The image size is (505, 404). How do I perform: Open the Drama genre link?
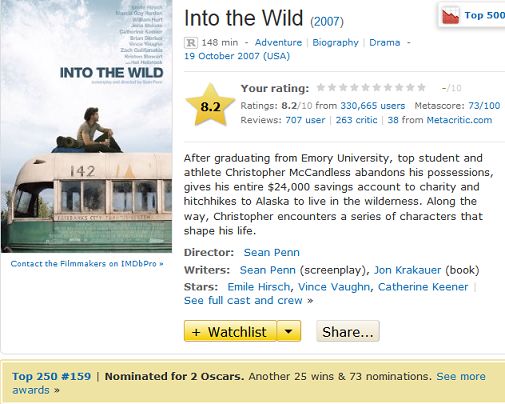(385, 43)
